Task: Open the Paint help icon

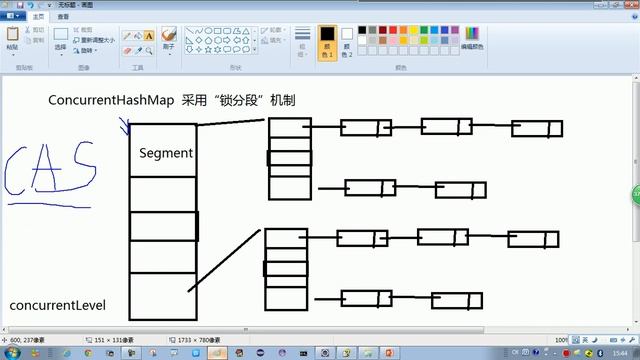Action: 635,16
